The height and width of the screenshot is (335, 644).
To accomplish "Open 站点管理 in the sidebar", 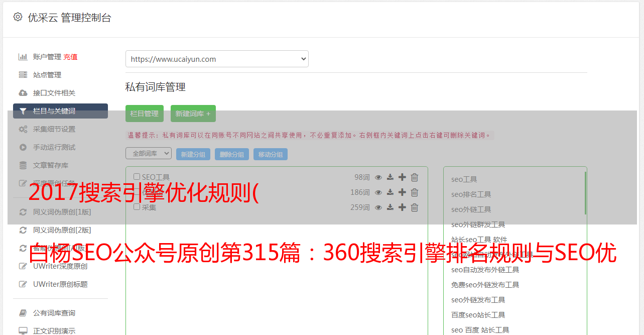I will [x=47, y=75].
